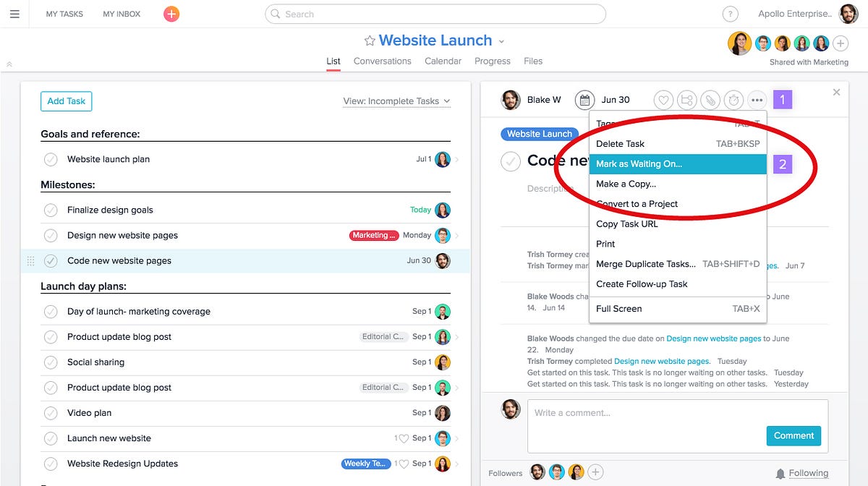Screen dimensions: 868x486
Task: Click the orange plus button to create new
Action: pyautogui.click(x=171, y=14)
